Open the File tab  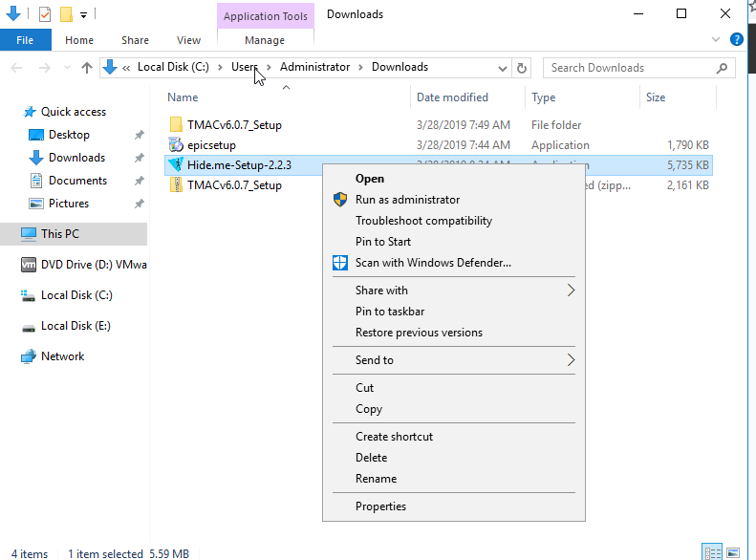25,40
